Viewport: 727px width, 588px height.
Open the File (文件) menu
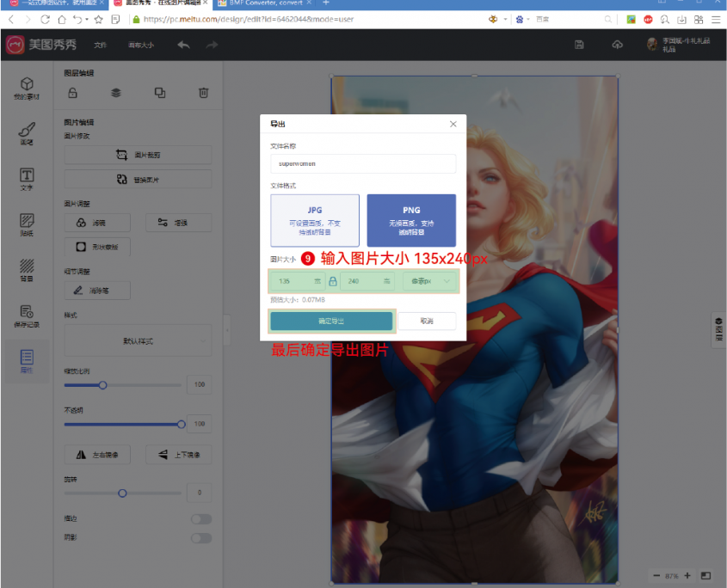tap(100, 45)
